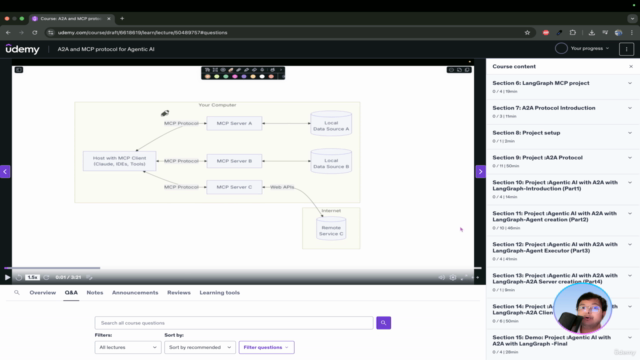Expand Section 9: Project :A2A Protocol
This screenshot has width=640, height=360.
563,162
